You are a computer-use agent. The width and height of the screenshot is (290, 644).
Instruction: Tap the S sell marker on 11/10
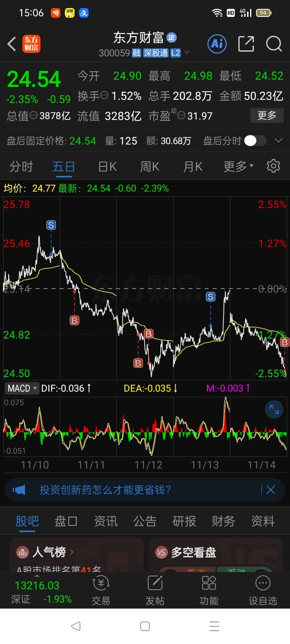(51, 225)
